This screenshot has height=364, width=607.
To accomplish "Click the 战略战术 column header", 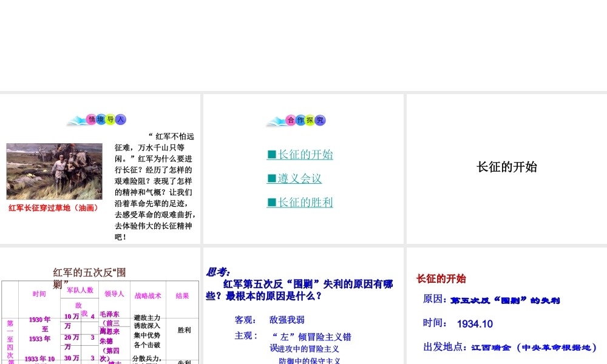I will (x=148, y=296).
